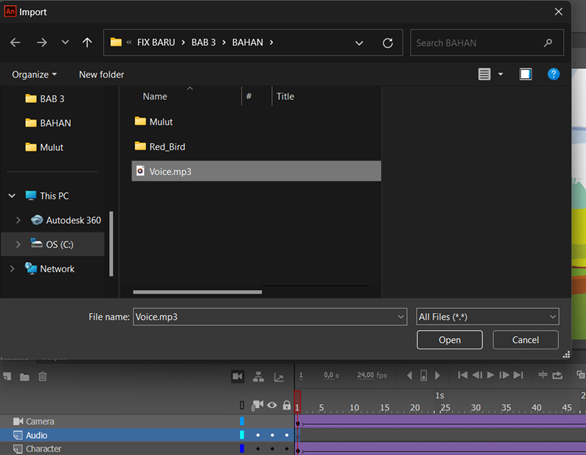Viewport: 586px width, 455px height.
Task: Collapse the This PC tree node
Action: coord(12,196)
